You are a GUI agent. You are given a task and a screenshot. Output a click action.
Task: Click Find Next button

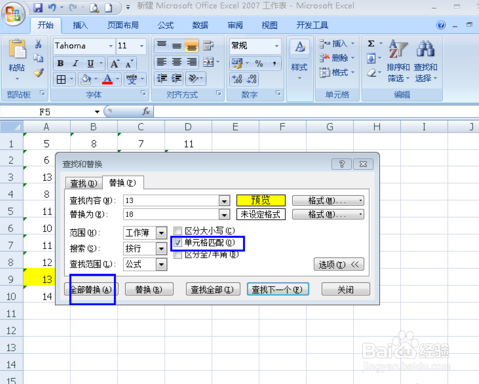(x=278, y=289)
